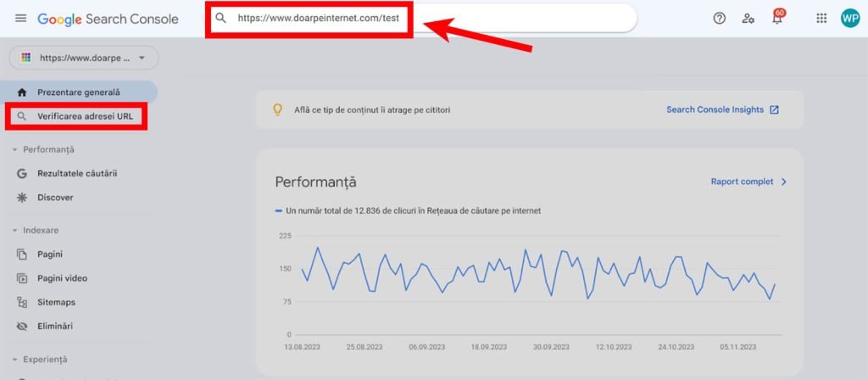The image size is (868, 380).
Task: Click the external link icon near Insights
Action: pos(775,109)
